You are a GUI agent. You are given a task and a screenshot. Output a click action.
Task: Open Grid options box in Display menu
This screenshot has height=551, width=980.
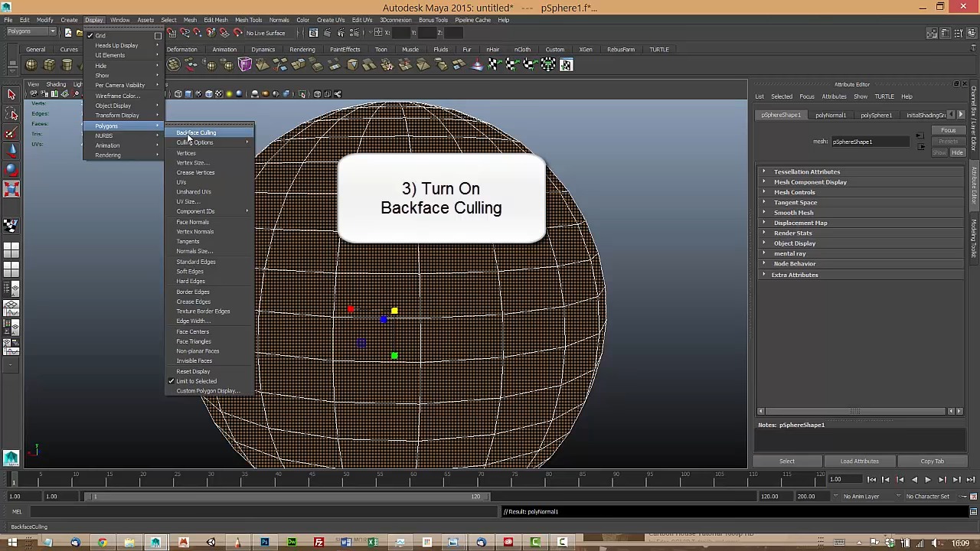point(158,35)
